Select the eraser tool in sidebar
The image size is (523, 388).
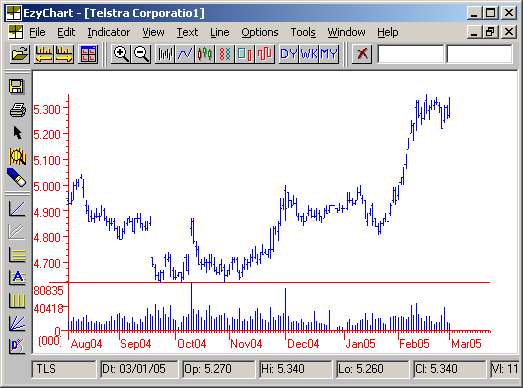coord(16,177)
